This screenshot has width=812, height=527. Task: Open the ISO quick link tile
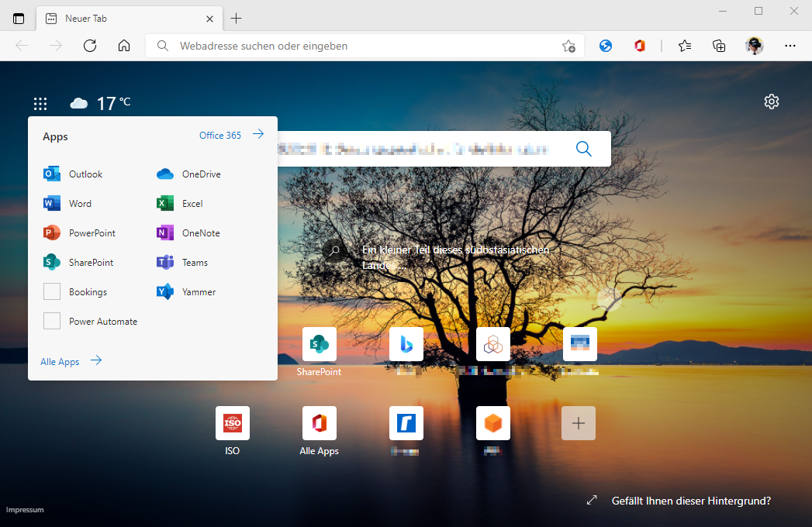pyautogui.click(x=232, y=423)
